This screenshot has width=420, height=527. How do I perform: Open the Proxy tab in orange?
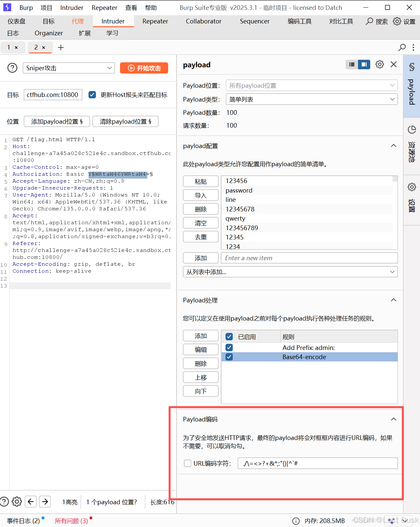78,21
